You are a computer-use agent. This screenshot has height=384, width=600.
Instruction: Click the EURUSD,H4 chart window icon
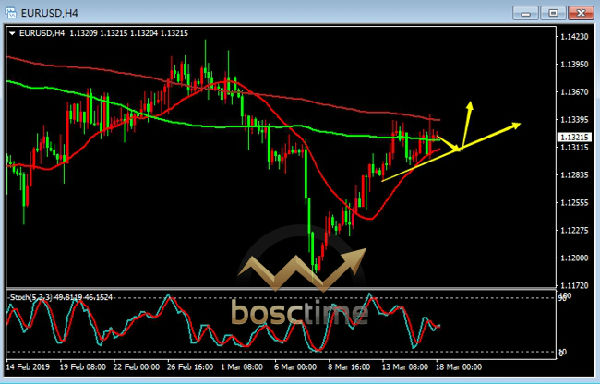[x=11, y=13]
